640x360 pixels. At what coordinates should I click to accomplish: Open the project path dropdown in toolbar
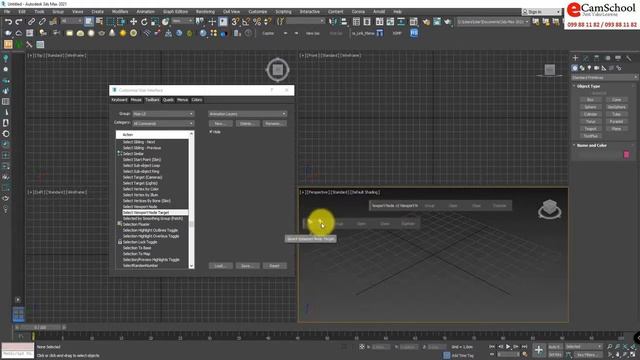pyautogui.click(x=493, y=22)
